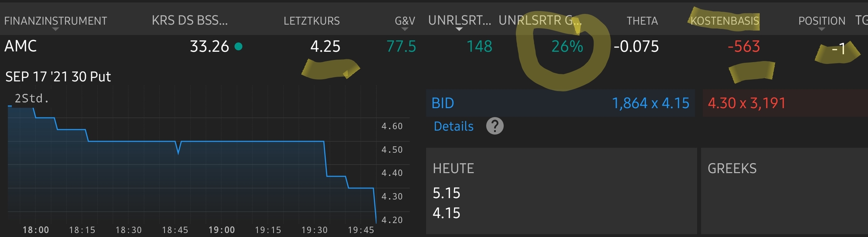Screen dimensions: 868x237
Task: Open the GREEKS panel
Action: point(732,168)
